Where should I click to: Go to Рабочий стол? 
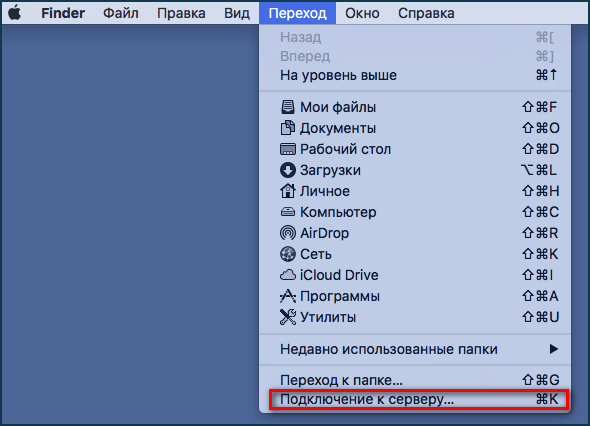point(415,149)
